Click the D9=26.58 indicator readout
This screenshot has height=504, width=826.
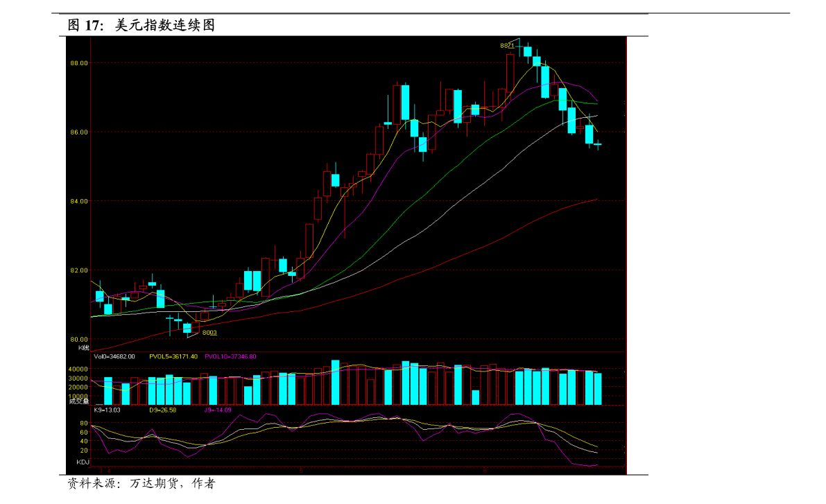(163, 410)
